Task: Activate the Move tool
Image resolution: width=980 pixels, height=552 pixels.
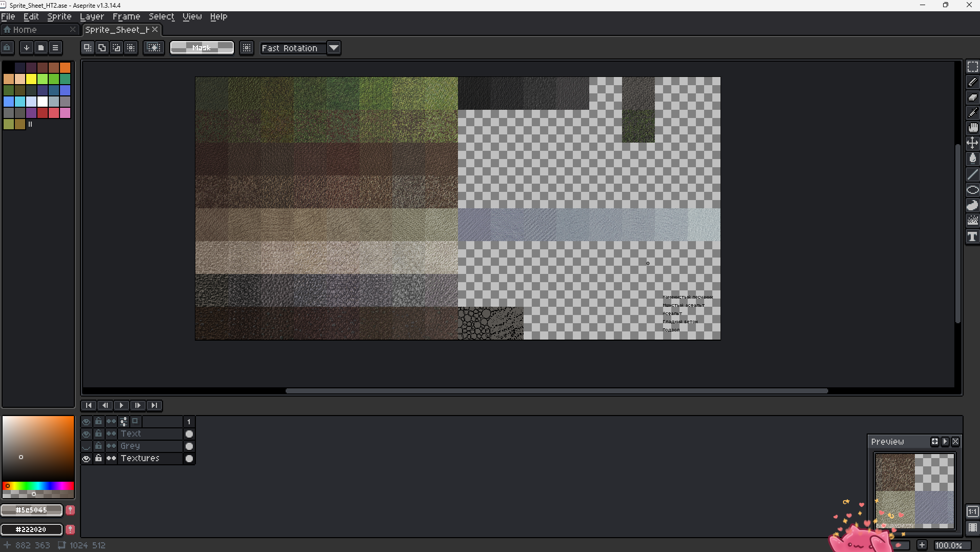Action: (973, 143)
